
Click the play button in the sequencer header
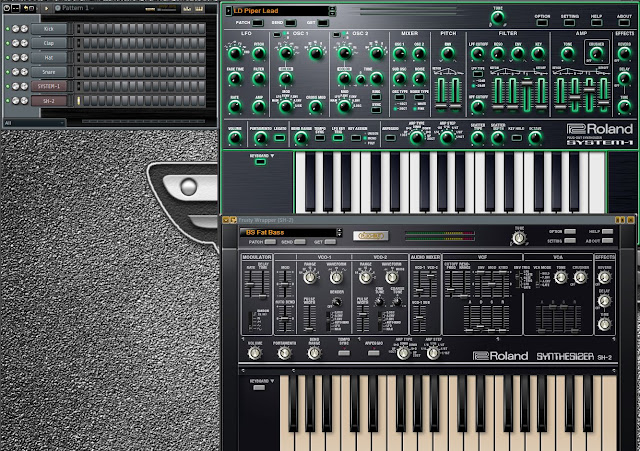coord(46,8)
